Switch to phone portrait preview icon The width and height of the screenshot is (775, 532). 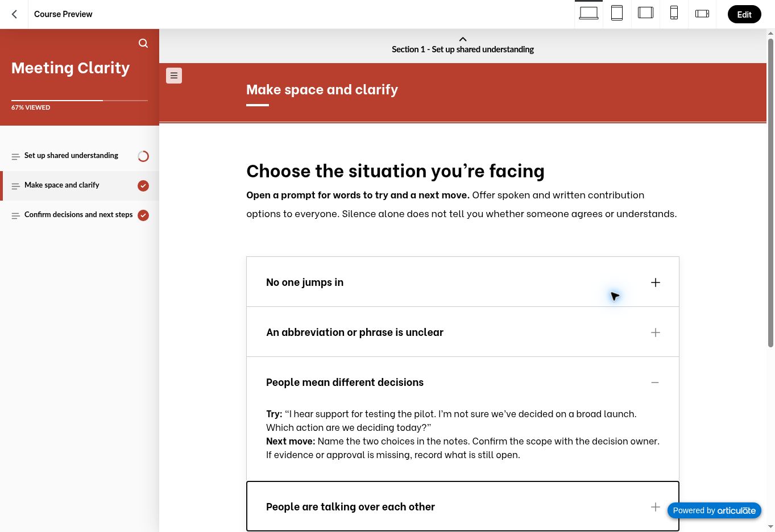[674, 13]
